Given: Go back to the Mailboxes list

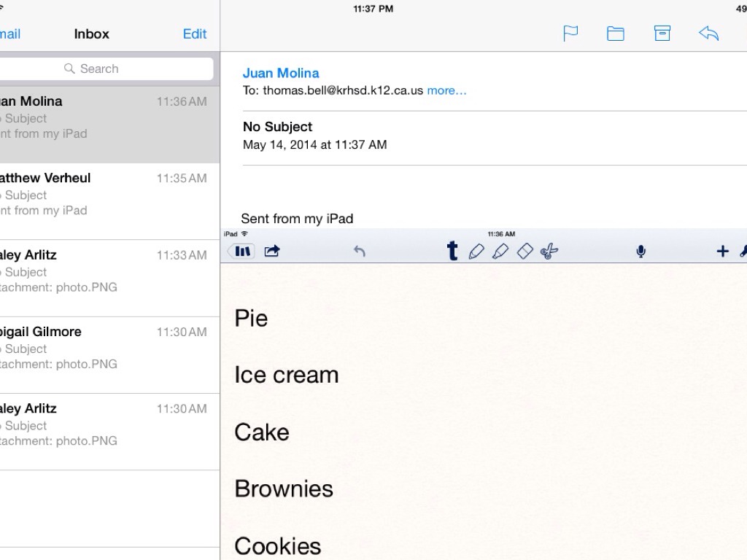Looking at the screenshot, I should point(10,34).
